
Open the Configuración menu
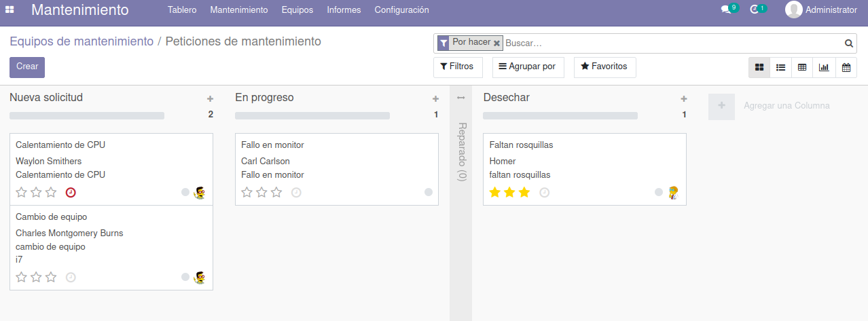point(402,10)
